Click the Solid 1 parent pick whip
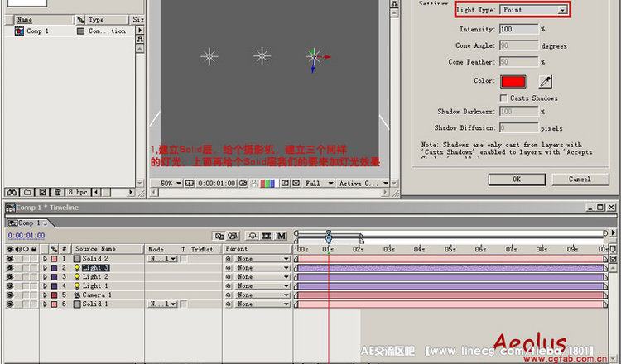The height and width of the screenshot is (364, 621). pyautogui.click(x=229, y=304)
